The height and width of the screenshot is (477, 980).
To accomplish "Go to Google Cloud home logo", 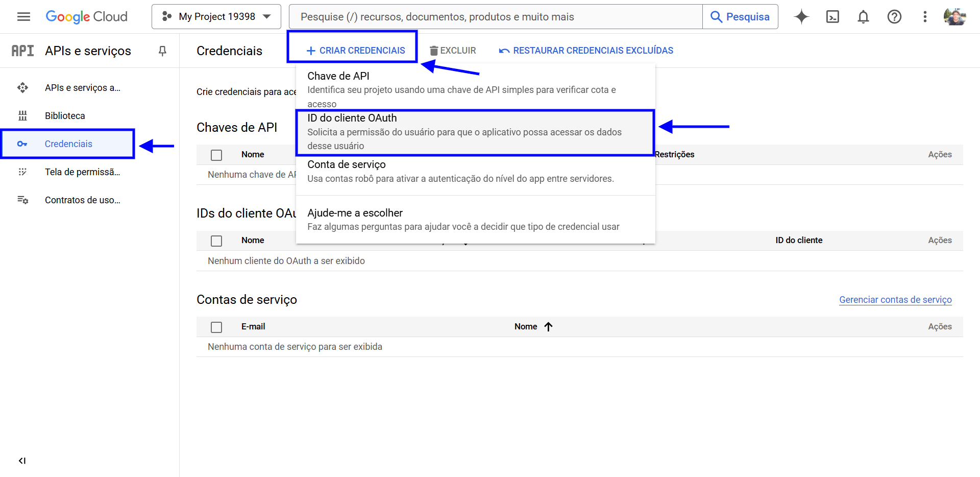I will (x=87, y=17).
